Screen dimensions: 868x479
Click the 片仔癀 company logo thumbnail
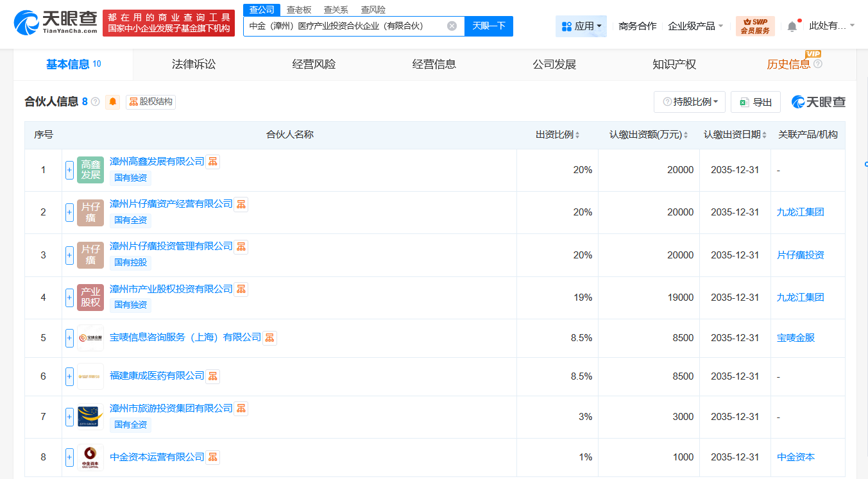[90, 212]
